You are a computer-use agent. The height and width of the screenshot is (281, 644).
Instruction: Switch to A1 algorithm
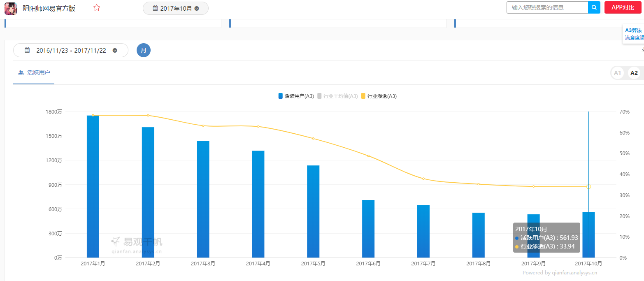click(x=617, y=73)
